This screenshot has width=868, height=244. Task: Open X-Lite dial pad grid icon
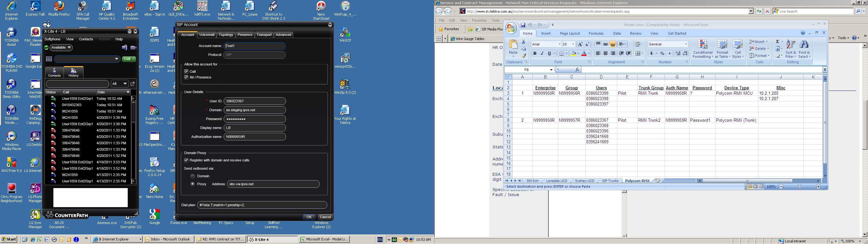[49, 59]
